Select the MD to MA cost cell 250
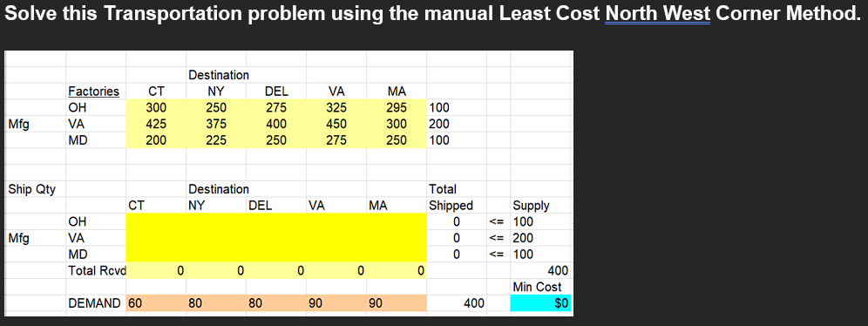The image size is (868, 326). tap(397, 140)
